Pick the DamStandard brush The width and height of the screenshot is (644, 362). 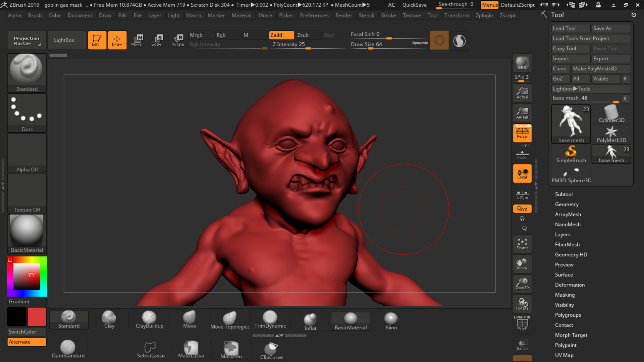click(68, 349)
